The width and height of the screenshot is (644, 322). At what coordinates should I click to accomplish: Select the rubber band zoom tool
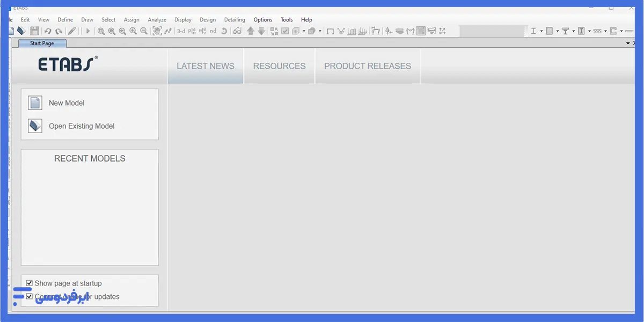pyautogui.click(x=101, y=31)
